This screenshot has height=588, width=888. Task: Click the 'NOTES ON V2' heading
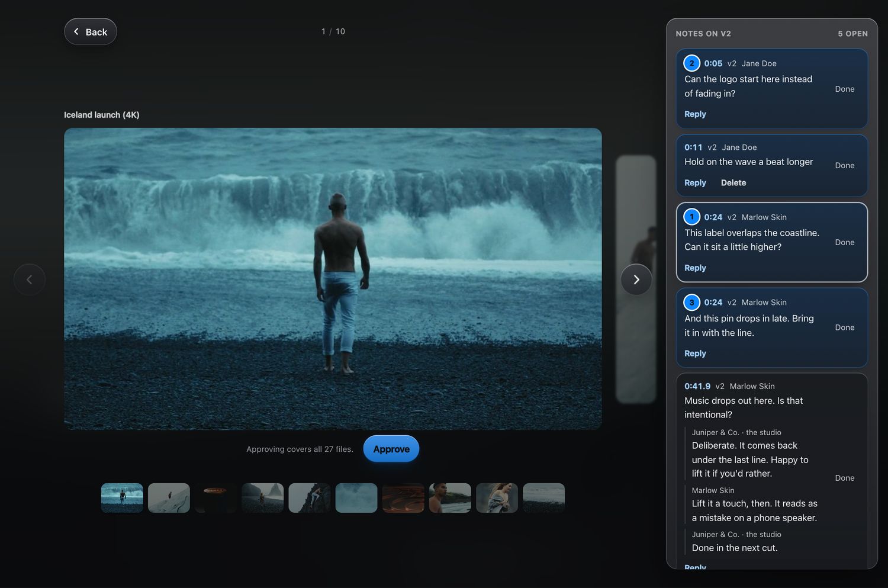[x=703, y=34]
